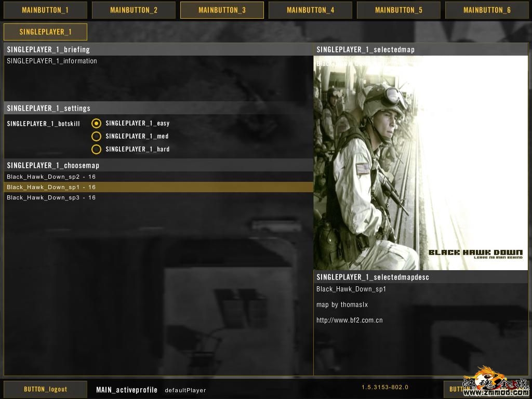This screenshot has width=532, height=399.
Task: Click the SINGLEPLAYER_1_selectedmapdesc header
Action: (x=421, y=277)
